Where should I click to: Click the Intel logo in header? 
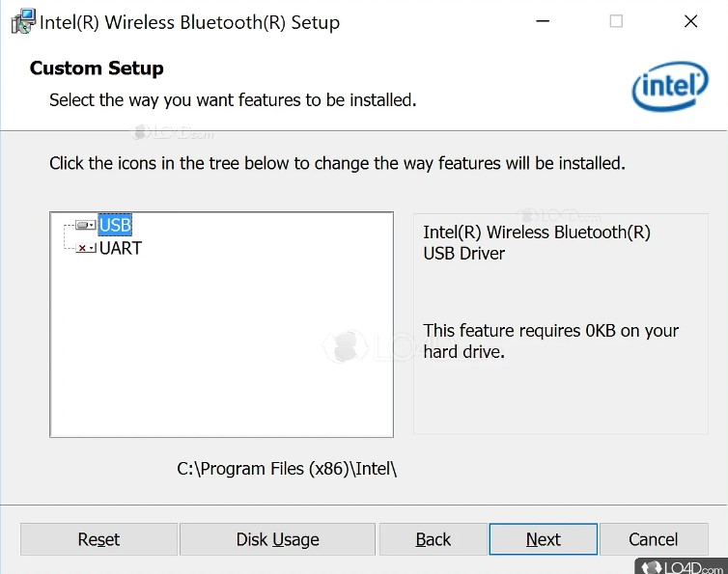click(668, 90)
